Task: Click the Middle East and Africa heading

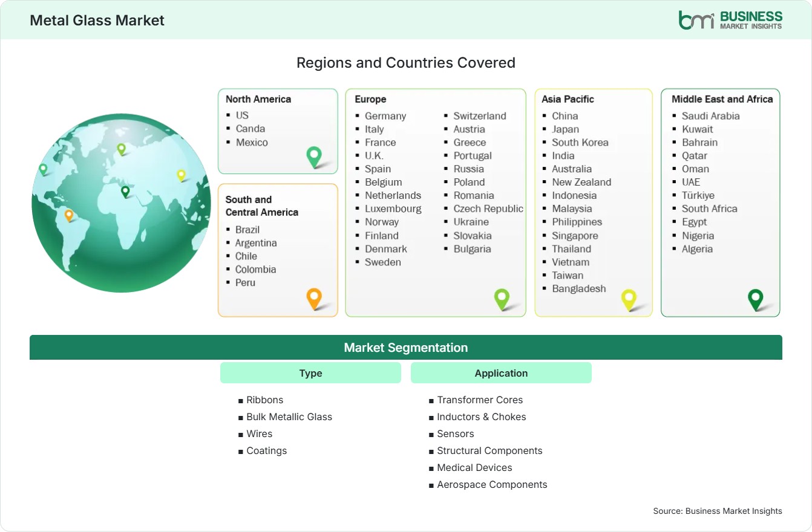Action: (722, 99)
